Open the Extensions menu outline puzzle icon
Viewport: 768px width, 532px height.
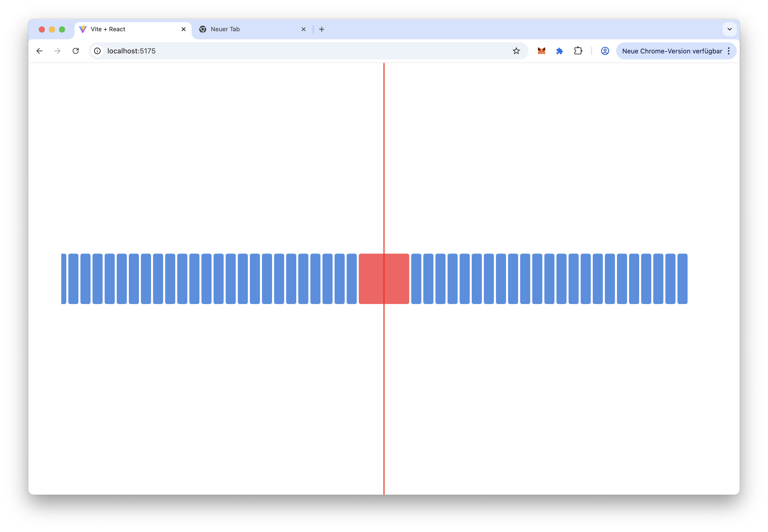tap(578, 51)
